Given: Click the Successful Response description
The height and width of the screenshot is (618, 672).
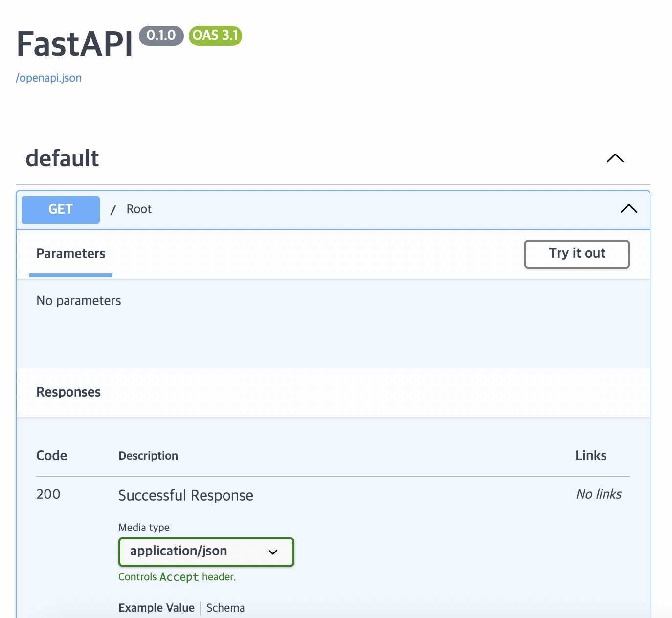Looking at the screenshot, I should pyautogui.click(x=186, y=495).
